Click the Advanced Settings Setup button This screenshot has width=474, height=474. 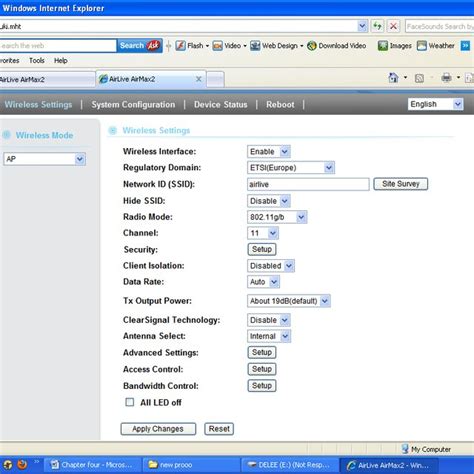click(x=262, y=352)
